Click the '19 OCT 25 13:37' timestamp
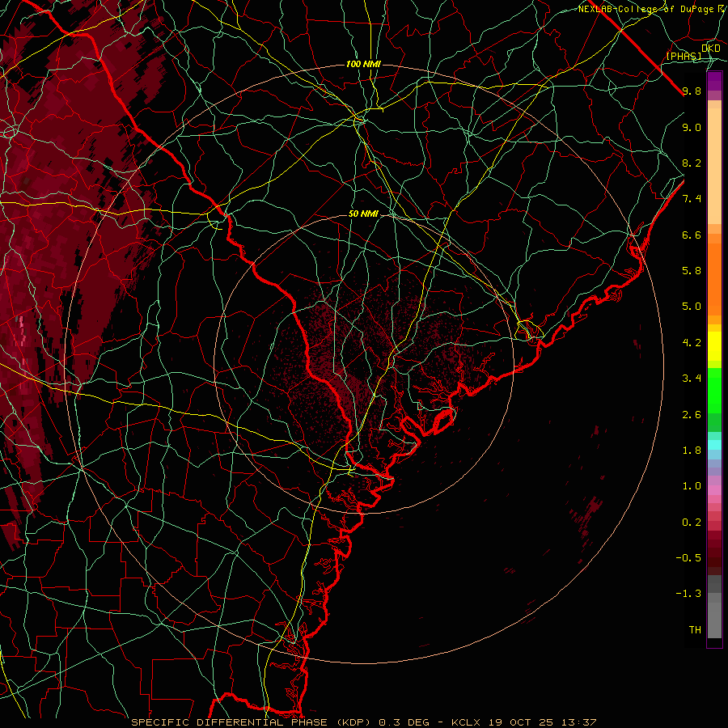 (542, 722)
